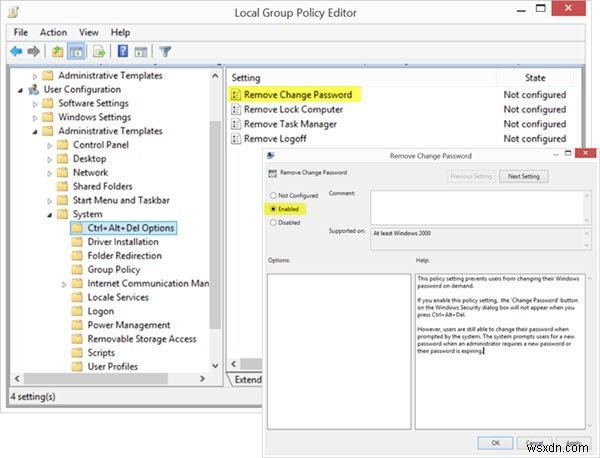The height and width of the screenshot is (458, 600).
Task: Click the Windows Settings folder icon
Action: 48,117
